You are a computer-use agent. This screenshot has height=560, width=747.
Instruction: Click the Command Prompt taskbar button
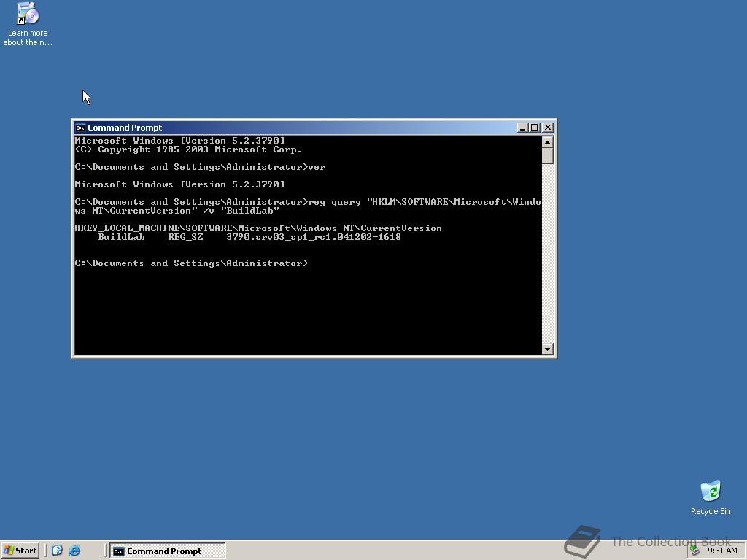tap(168, 551)
